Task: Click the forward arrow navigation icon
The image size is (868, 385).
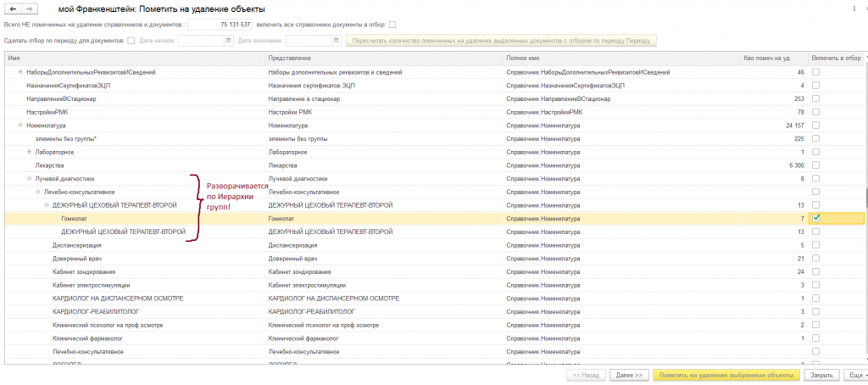Action: [x=30, y=8]
